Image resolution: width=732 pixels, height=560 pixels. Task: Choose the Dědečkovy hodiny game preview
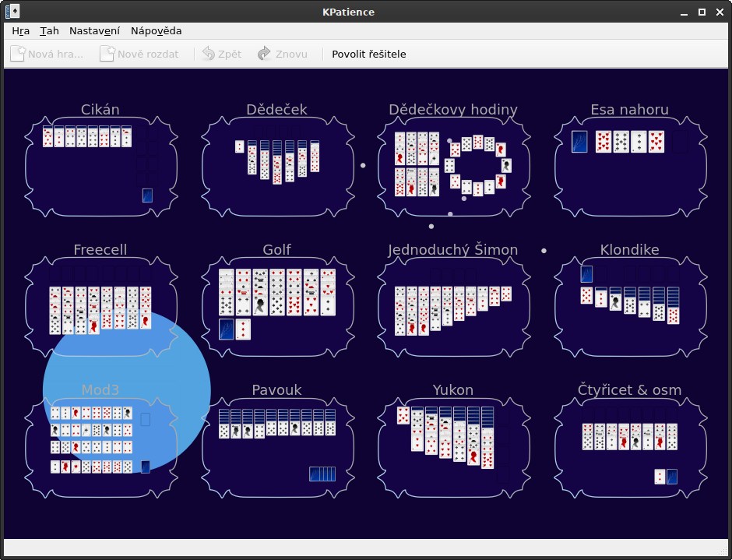[454, 167]
